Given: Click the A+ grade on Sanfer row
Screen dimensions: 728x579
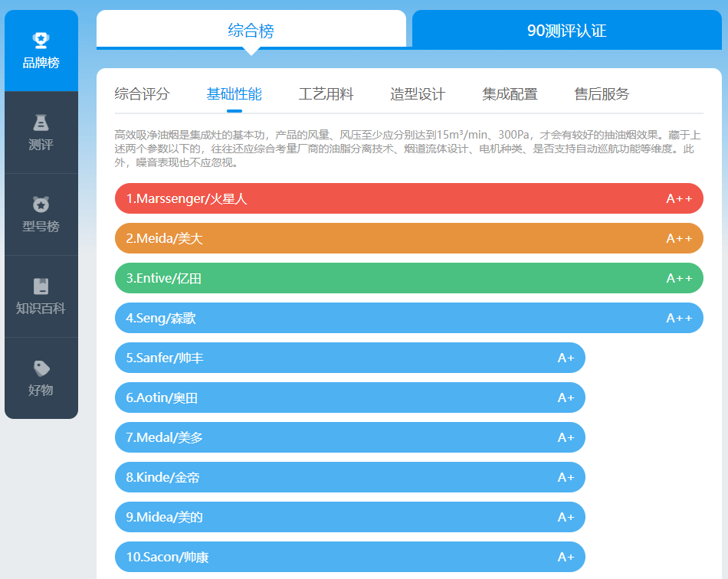Looking at the screenshot, I should coord(566,358).
